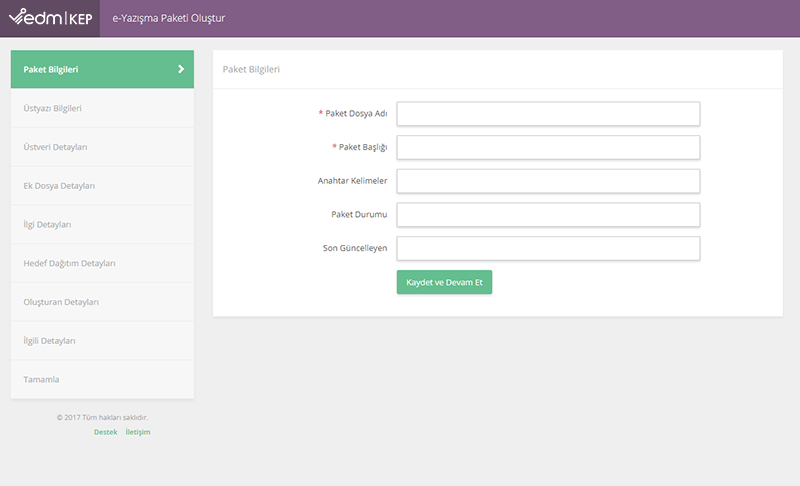Click the edm KEP logo

(50, 18)
